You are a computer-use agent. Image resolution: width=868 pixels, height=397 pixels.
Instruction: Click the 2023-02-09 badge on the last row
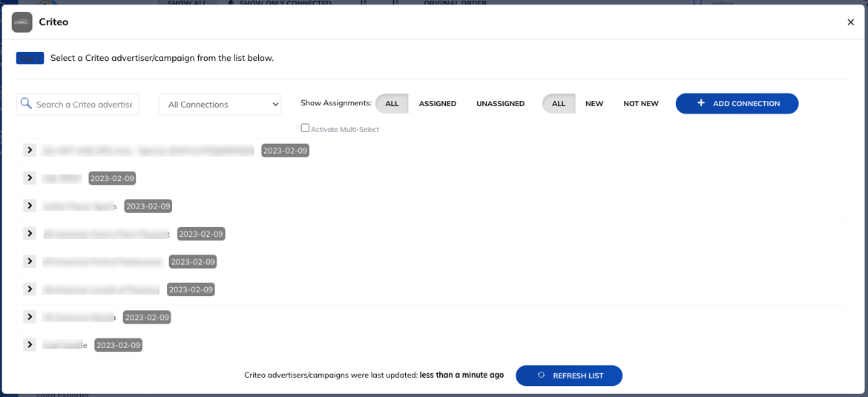click(x=119, y=345)
